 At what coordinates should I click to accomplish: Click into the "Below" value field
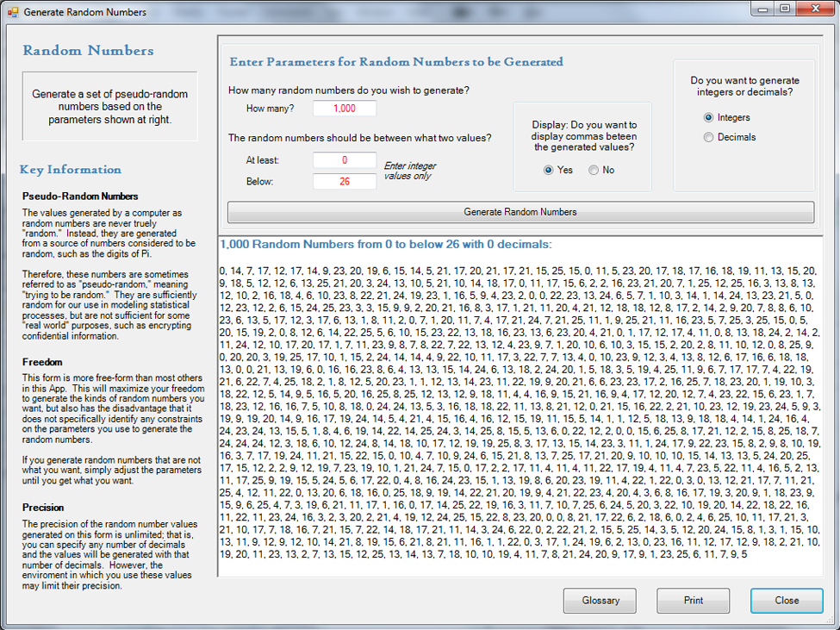(345, 181)
